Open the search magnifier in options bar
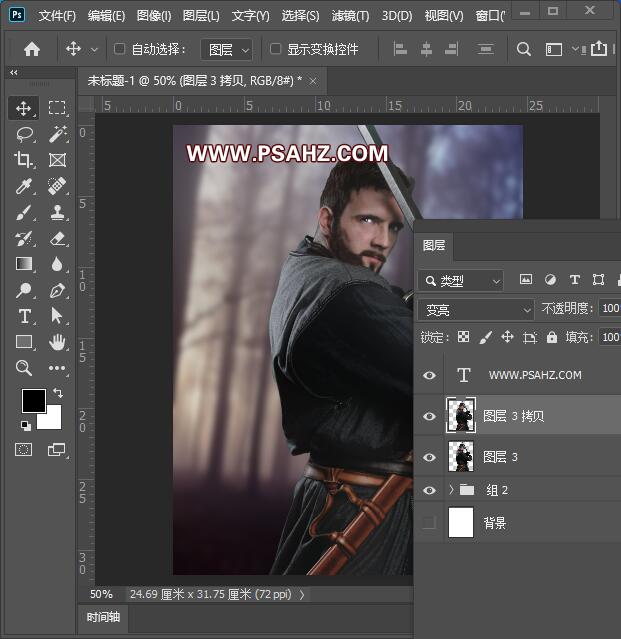 point(524,49)
